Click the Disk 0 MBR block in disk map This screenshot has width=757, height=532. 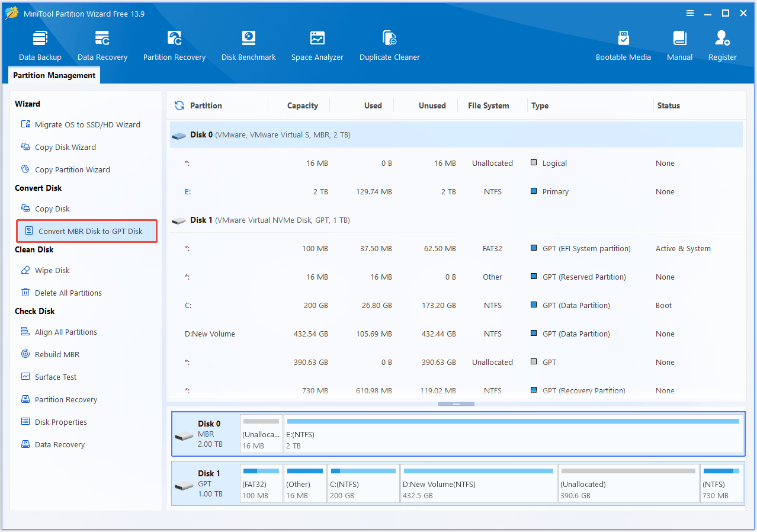click(206, 434)
